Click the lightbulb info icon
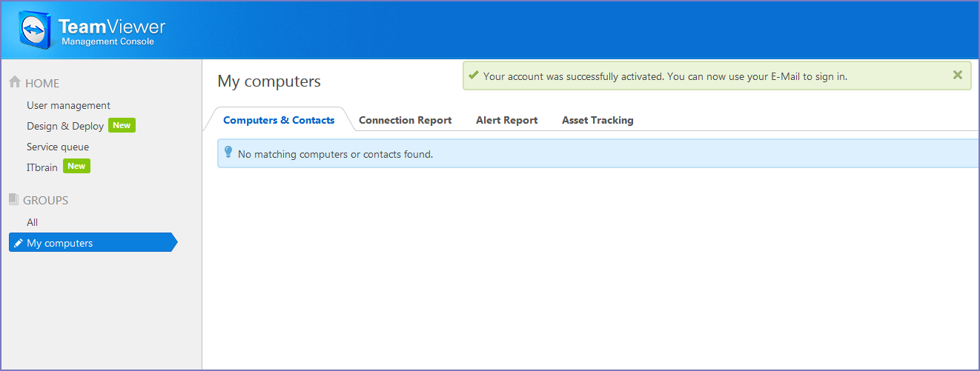This screenshot has width=980, height=371. [x=228, y=153]
